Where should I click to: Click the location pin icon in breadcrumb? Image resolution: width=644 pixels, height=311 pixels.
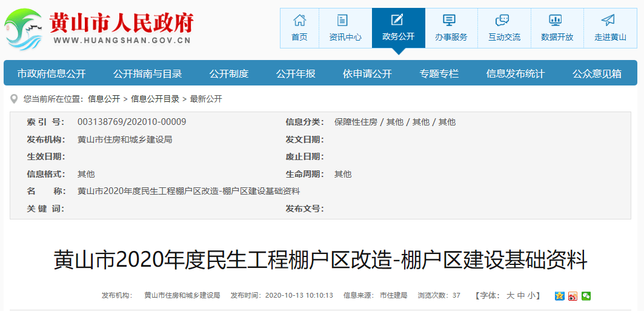15,99
